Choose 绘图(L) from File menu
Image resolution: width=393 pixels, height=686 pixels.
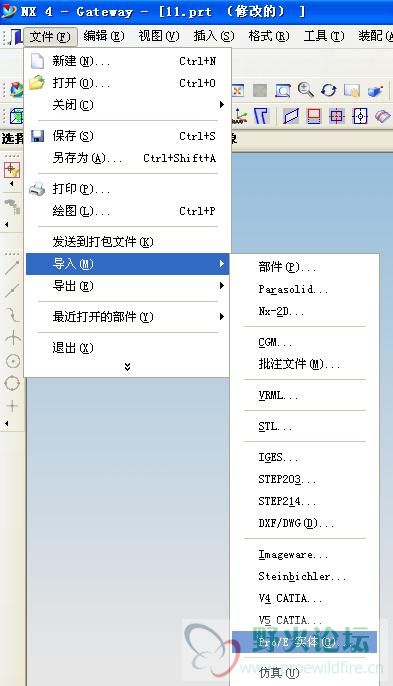[127, 211]
